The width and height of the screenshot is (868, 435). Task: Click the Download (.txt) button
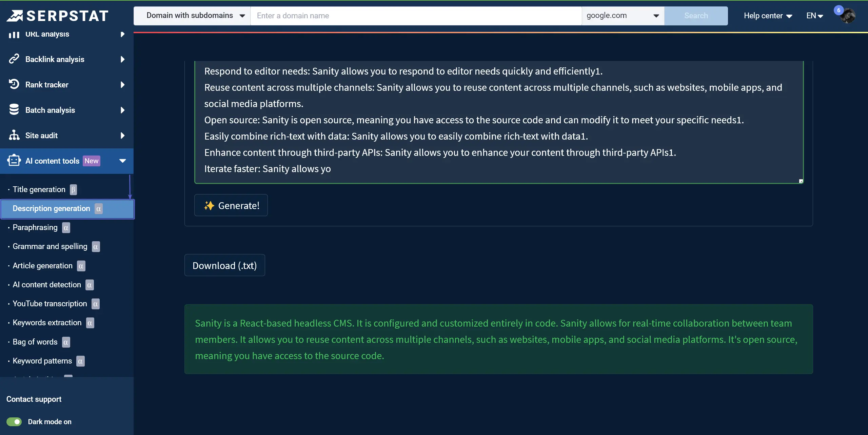[224, 265]
